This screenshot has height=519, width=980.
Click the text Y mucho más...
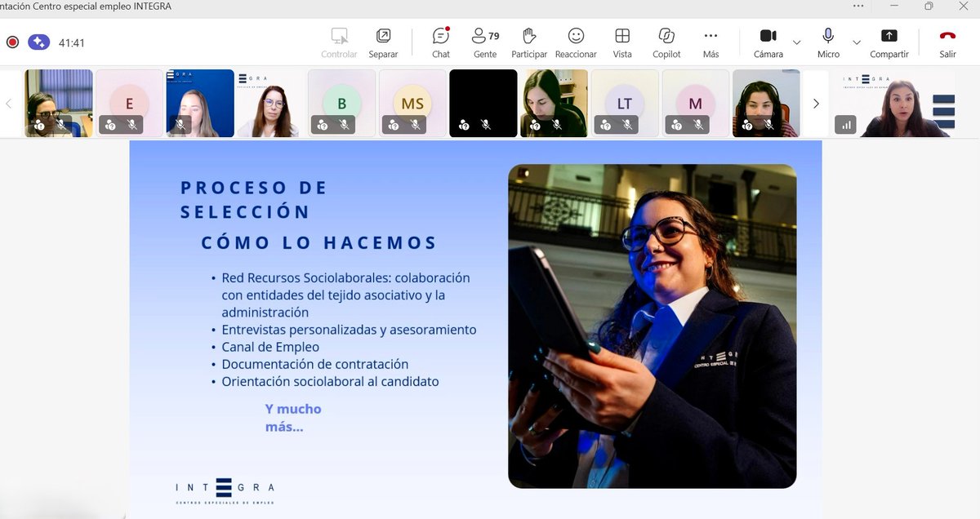point(293,417)
